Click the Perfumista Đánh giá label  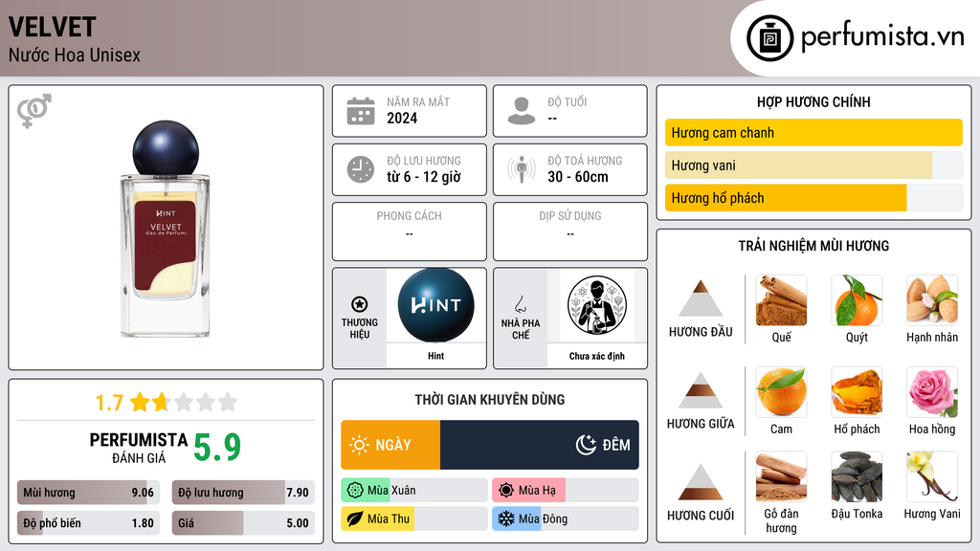(139, 448)
